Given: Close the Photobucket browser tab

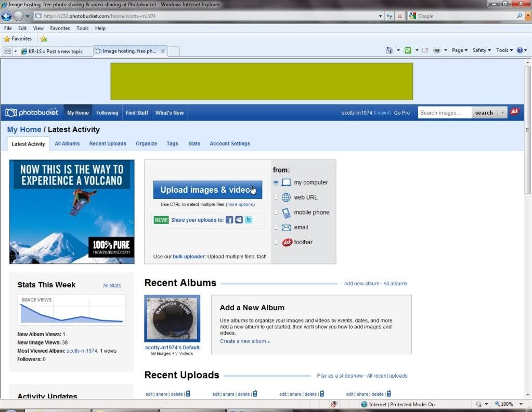Looking at the screenshot, I should click(163, 51).
